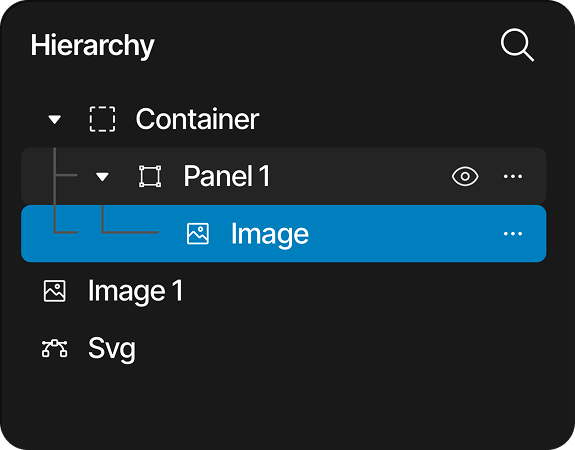
Task: Open the selected Image row ellipsis menu
Action: click(x=513, y=234)
